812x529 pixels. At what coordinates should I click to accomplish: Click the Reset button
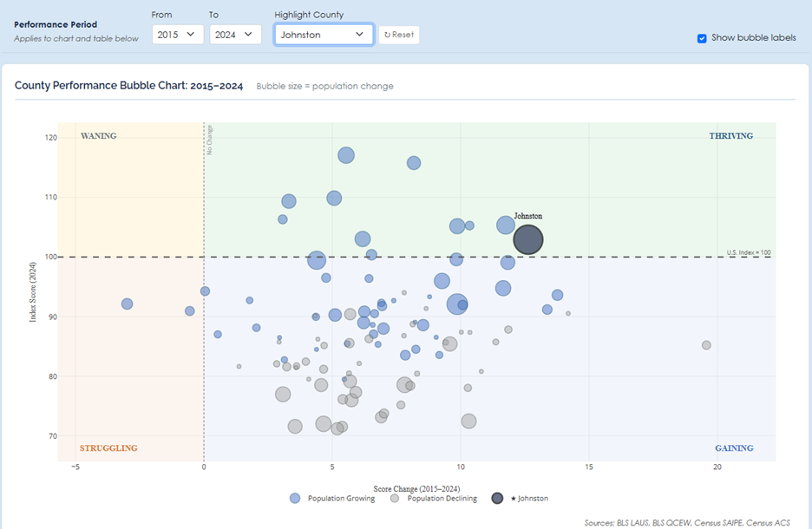click(x=399, y=35)
